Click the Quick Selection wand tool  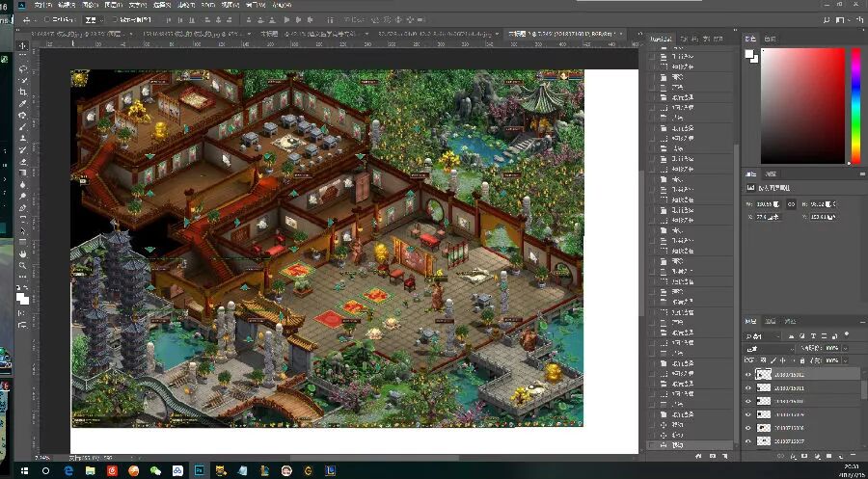pyautogui.click(x=22, y=80)
